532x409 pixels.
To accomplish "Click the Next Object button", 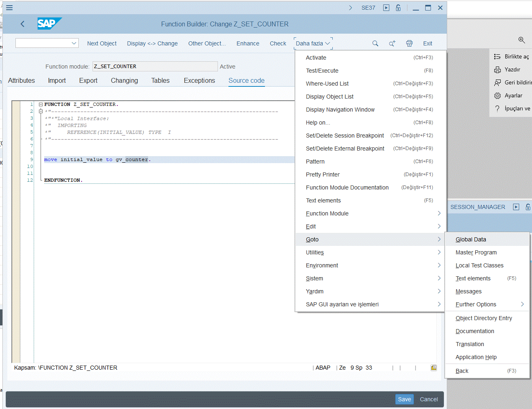I will 102,43.
